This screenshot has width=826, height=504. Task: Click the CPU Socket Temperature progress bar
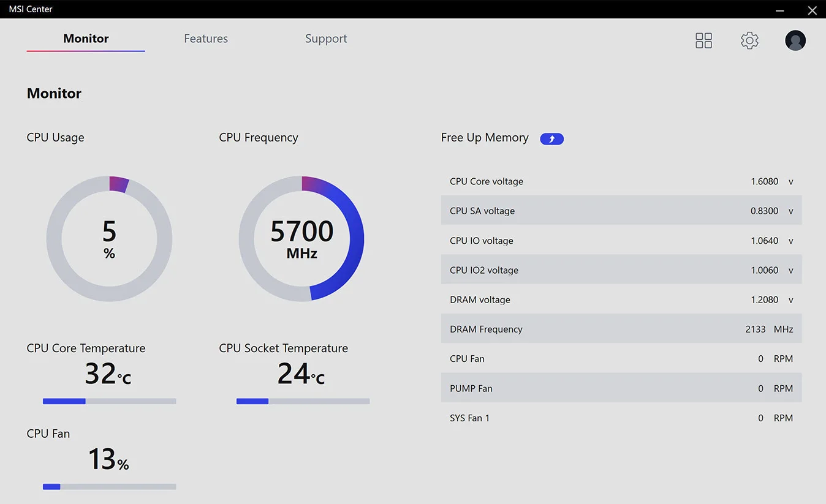point(303,401)
